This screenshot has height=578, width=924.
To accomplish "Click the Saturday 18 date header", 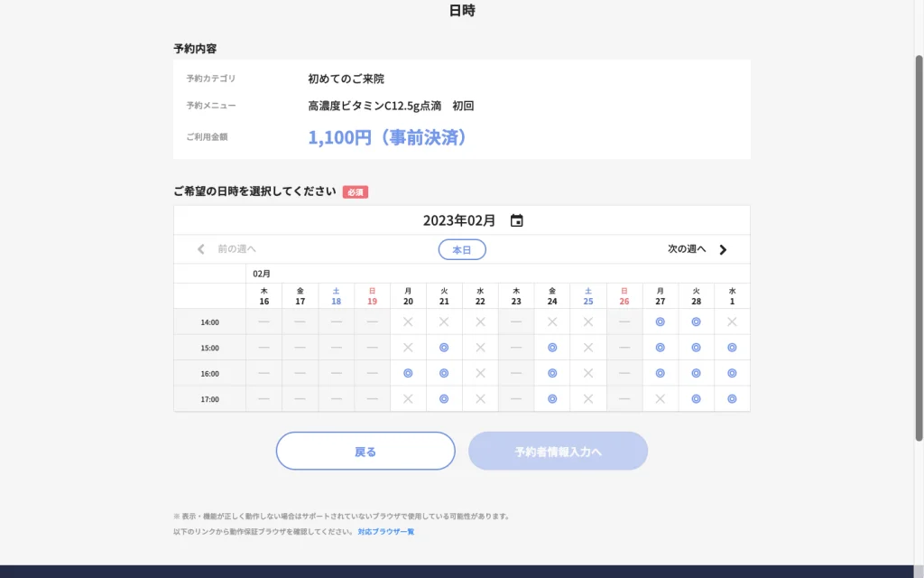I will click(336, 296).
